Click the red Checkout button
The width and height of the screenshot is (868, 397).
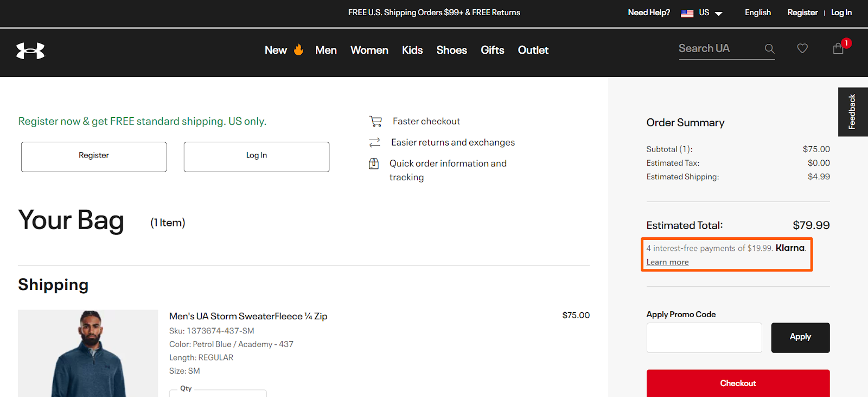click(x=738, y=383)
